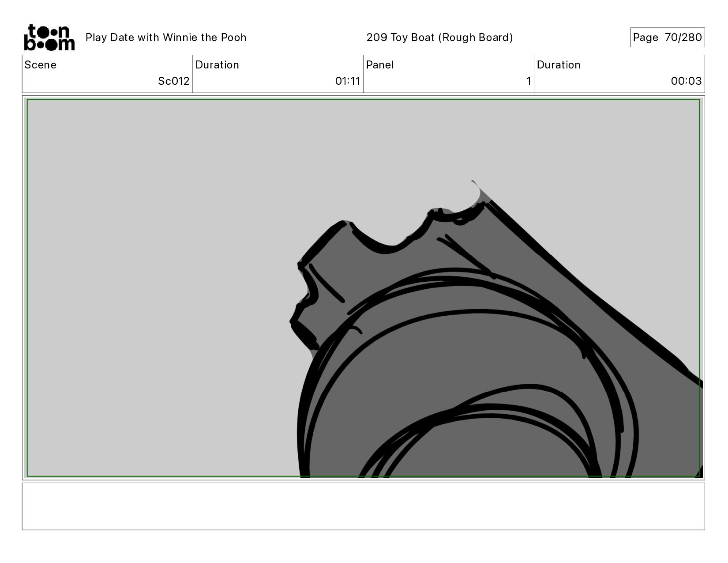
Task: Select the panel number '1'
Action: point(529,81)
